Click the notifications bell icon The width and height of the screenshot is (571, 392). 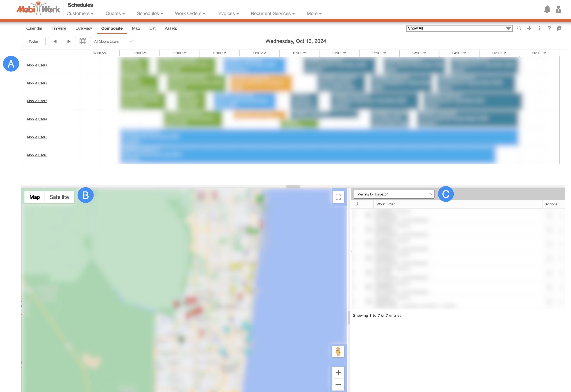[547, 10]
